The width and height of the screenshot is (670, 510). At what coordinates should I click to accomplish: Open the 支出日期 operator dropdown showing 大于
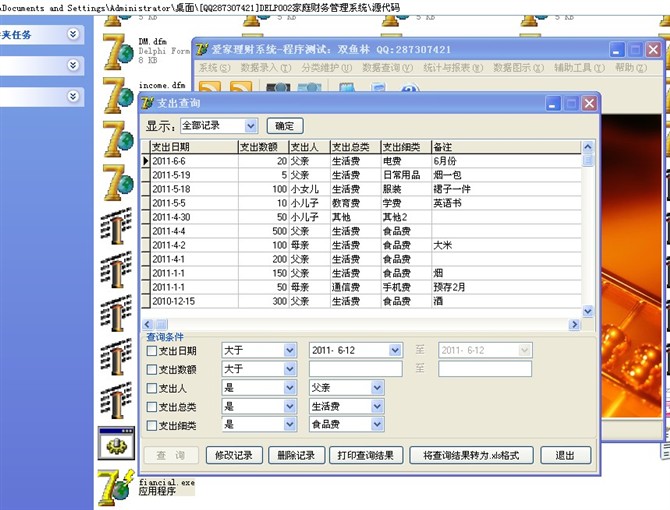[x=290, y=350]
